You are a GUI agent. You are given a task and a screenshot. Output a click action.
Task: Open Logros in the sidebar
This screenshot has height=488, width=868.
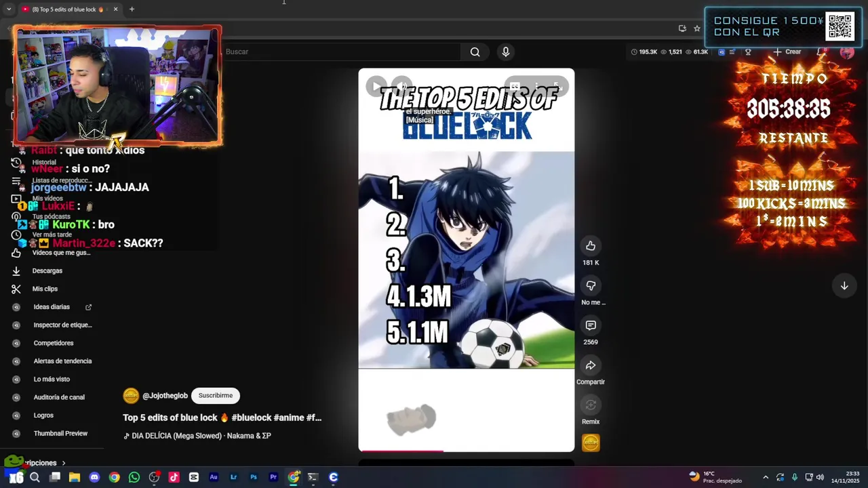[x=43, y=415]
